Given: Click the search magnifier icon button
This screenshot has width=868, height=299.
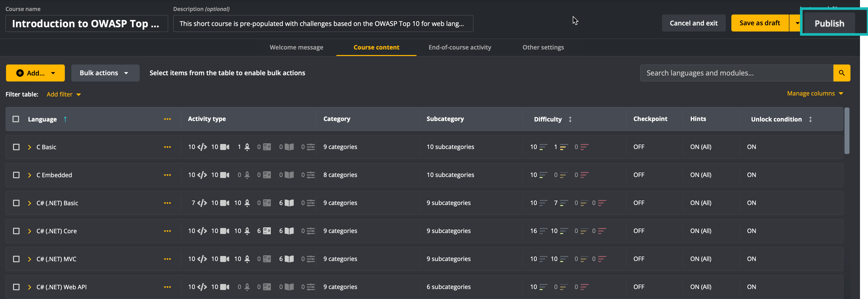Looking at the screenshot, I should (841, 73).
